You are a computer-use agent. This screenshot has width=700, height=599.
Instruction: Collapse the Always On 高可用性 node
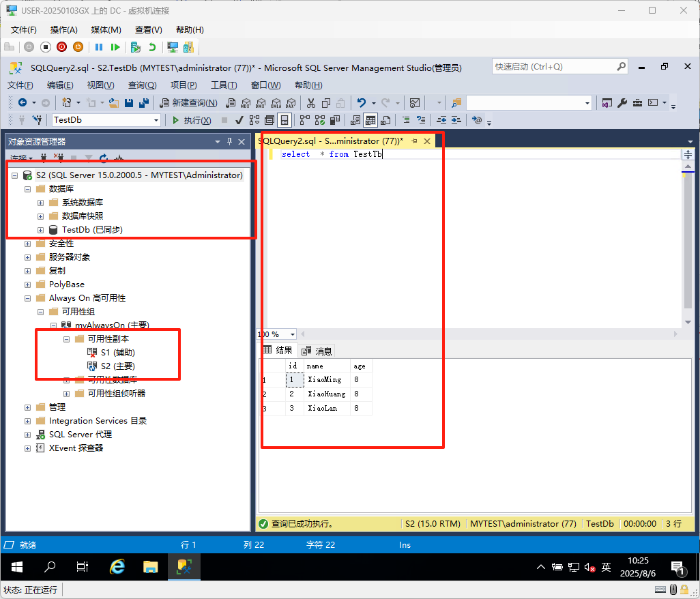[28, 298]
